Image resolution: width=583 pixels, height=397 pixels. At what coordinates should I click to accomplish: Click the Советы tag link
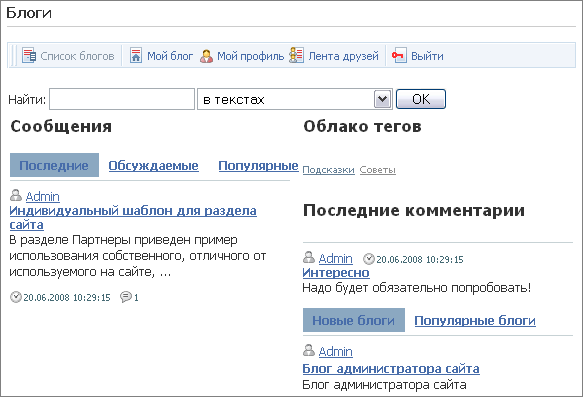pyautogui.click(x=377, y=170)
